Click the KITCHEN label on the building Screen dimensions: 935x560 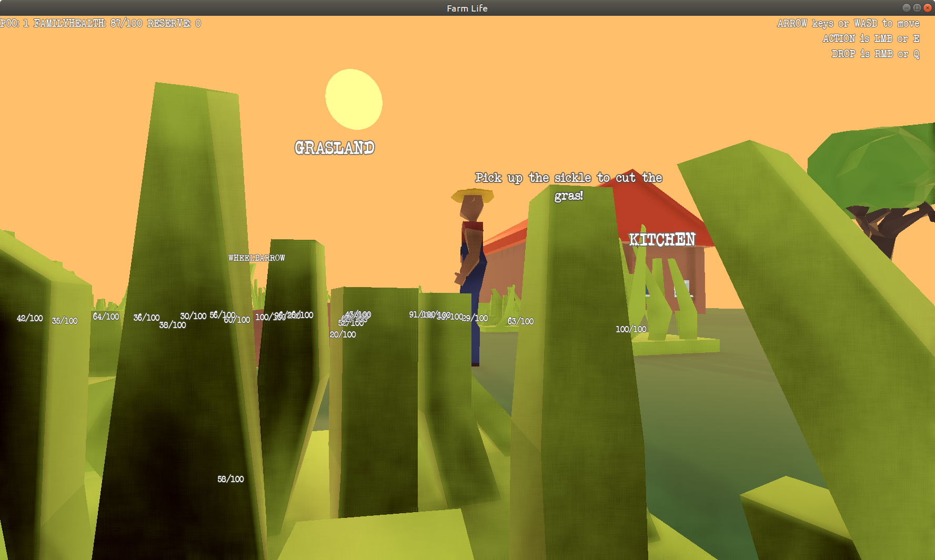(x=662, y=240)
